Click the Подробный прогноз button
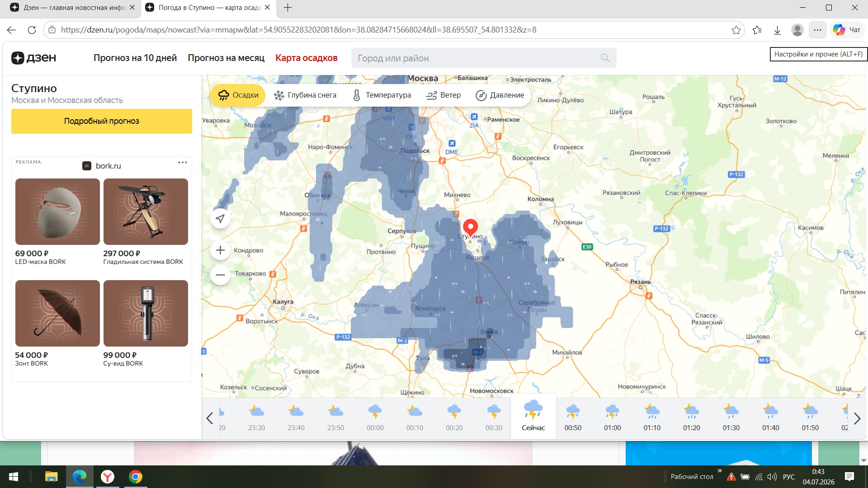This screenshot has height=488, width=868. click(102, 121)
